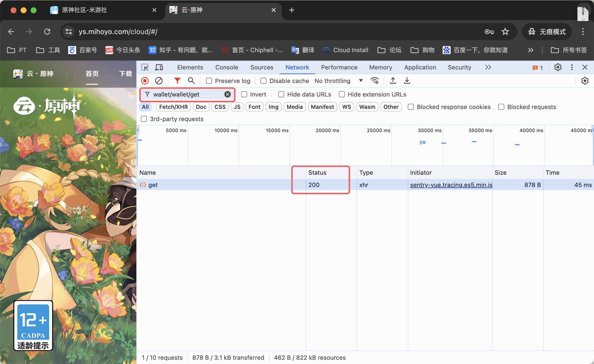Switch to the Memory tab
Screen dimensions: 594x364
click(x=381, y=67)
